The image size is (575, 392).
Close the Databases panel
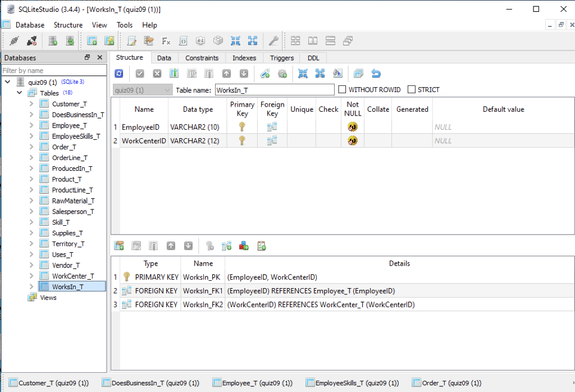point(99,57)
